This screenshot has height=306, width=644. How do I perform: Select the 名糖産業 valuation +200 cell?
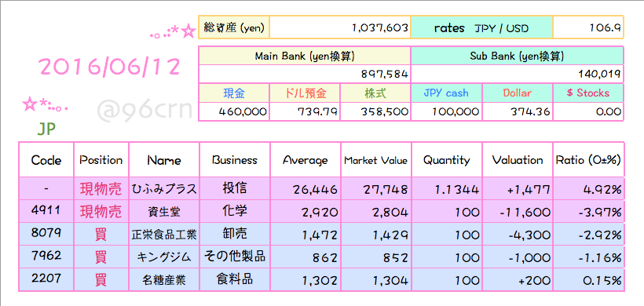[517, 280]
